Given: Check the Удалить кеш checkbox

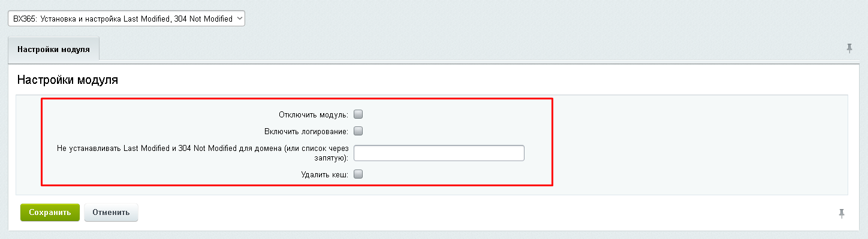Looking at the screenshot, I should 358,174.
